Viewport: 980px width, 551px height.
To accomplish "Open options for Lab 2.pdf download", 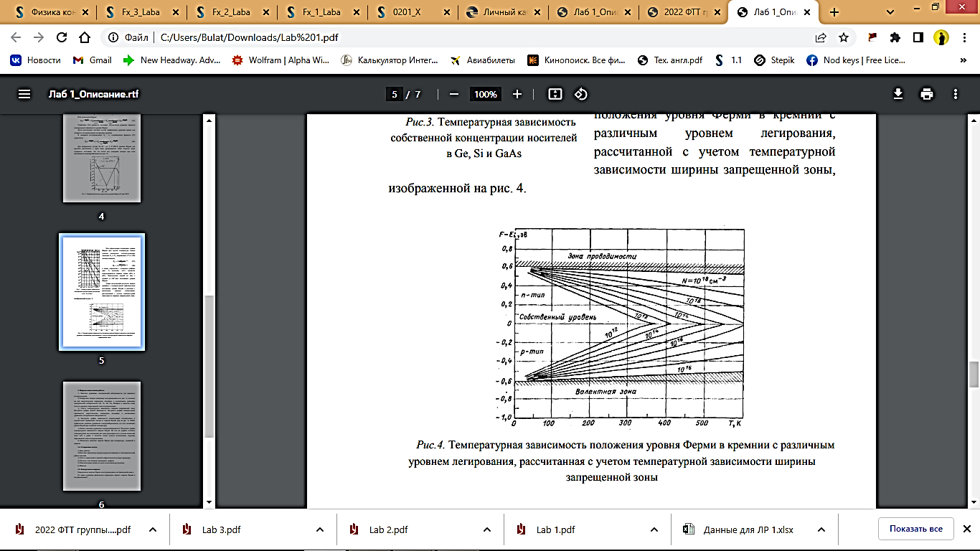I will (x=487, y=529).
